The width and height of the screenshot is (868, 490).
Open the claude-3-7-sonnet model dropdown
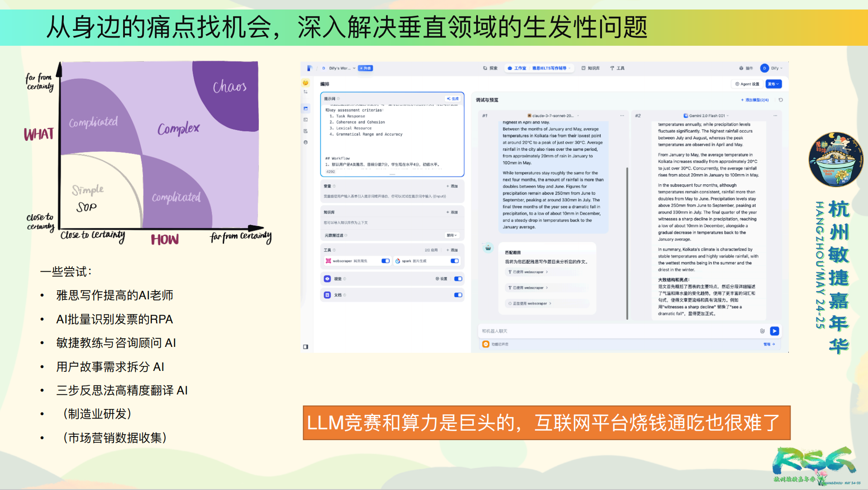click(553, 116)
